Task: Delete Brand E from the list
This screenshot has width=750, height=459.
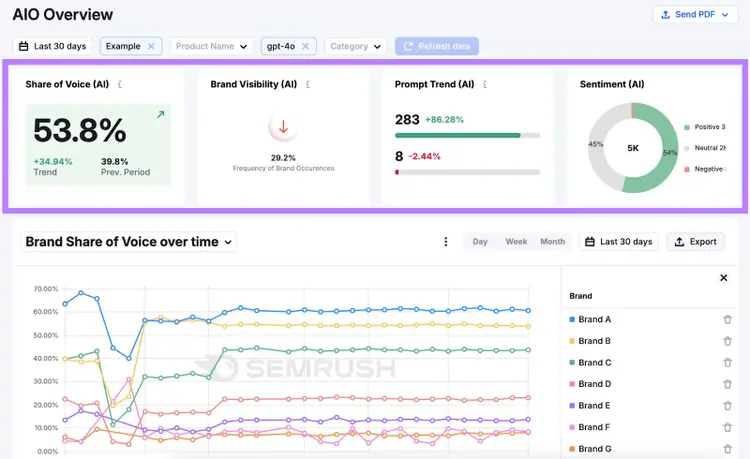Action: coord(728,405)
